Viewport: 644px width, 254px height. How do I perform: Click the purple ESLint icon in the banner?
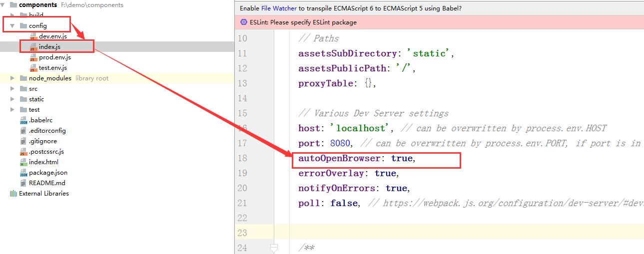pyautogui.click(x=244, y=22)
